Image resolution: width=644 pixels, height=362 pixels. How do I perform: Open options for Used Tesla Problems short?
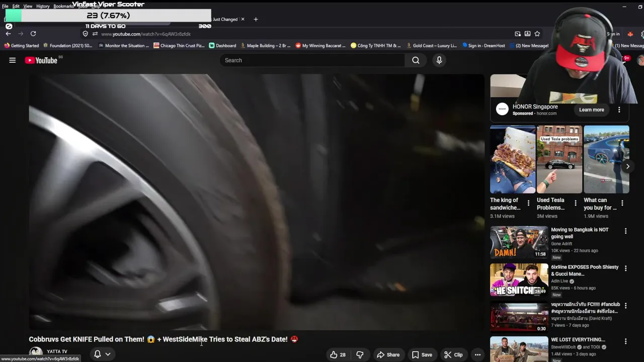point(576,203)
